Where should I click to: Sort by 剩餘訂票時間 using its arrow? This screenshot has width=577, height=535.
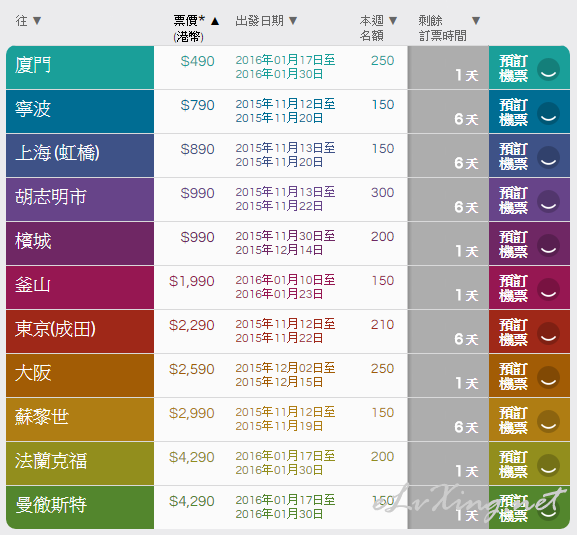pos(476,21)
